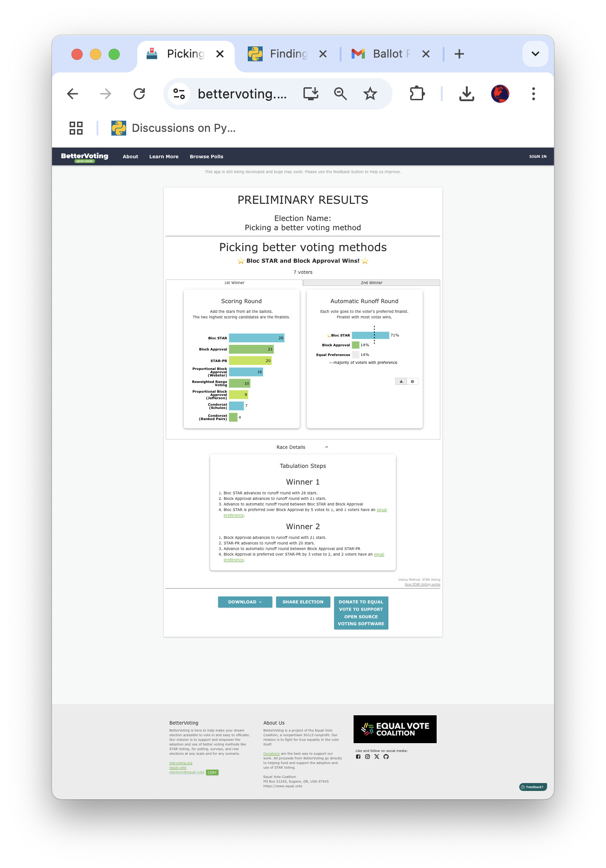Copy the elections@equal.vote email address
The width and height of the screenshot is (606, 868).
coord(212,773)
